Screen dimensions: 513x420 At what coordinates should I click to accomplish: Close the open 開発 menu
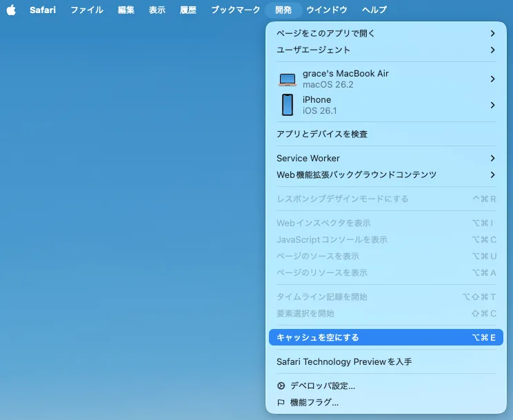(283, 10)
